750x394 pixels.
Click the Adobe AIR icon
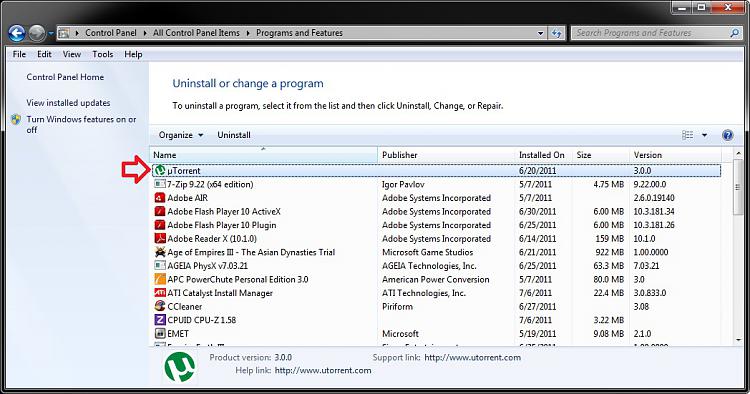click(160, 197)
